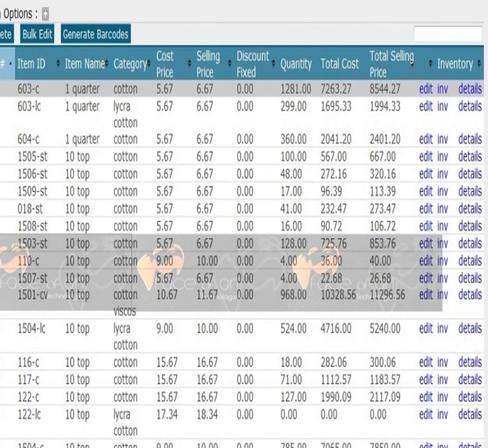Sort by Inventory column arrows
The width and height of the screenshot is (488, 448).
click(479, 63)
